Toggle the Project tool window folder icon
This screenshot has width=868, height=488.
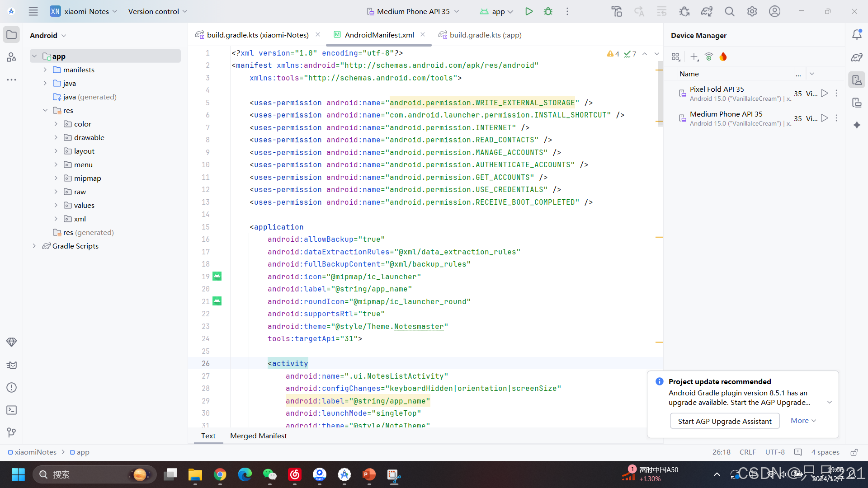(x=12, y=35)
